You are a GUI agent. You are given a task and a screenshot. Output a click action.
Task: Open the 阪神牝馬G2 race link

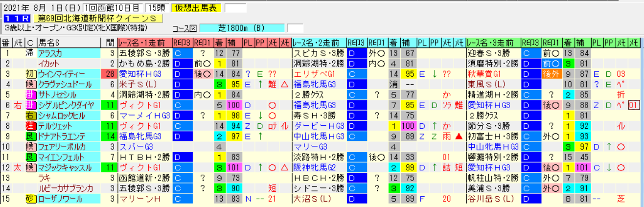click(x=319, y=167)
